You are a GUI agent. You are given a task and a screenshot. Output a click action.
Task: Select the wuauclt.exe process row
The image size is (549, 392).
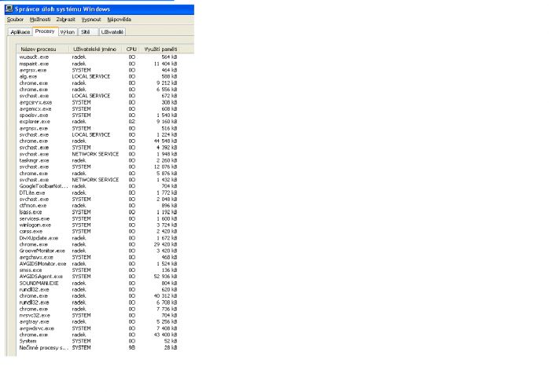98,57
